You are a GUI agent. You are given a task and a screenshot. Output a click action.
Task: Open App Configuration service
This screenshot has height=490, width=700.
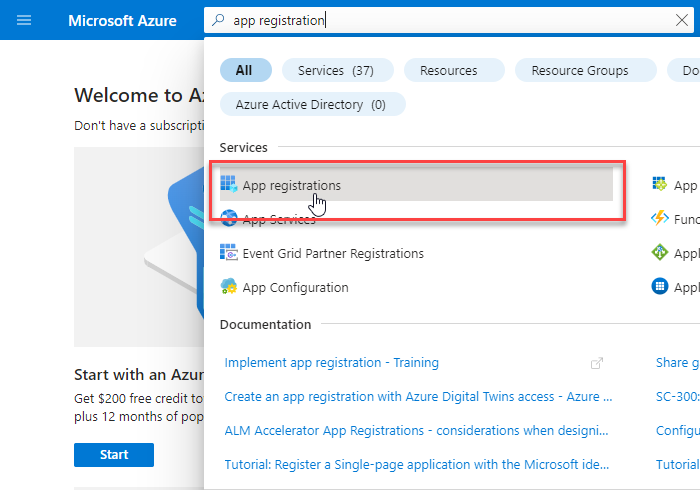295,287
